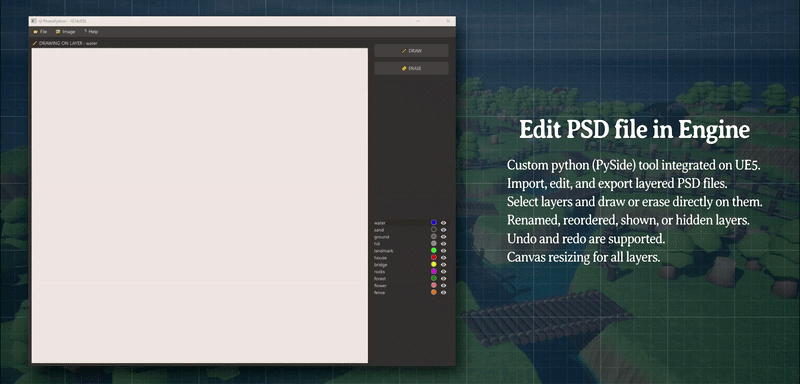The height and width of the screenshot is (384, 800).
Task: Click the dark swatch of sand layer
Action: [434, 230]
